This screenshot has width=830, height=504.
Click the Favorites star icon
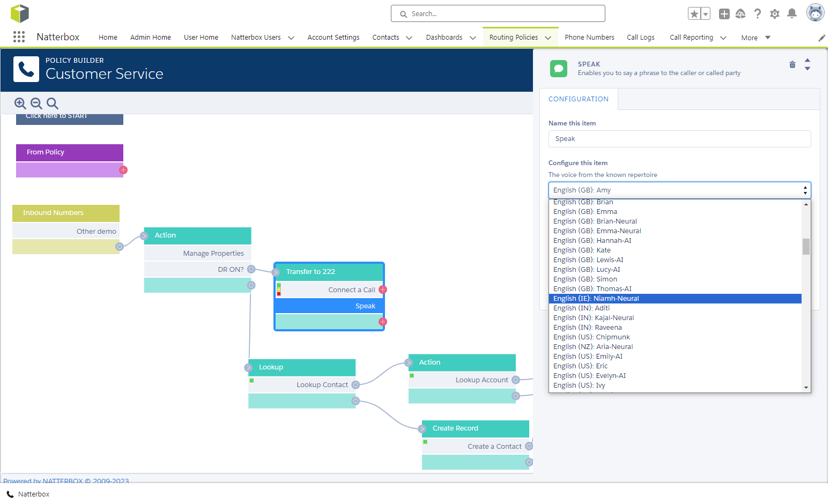point(694,14)
